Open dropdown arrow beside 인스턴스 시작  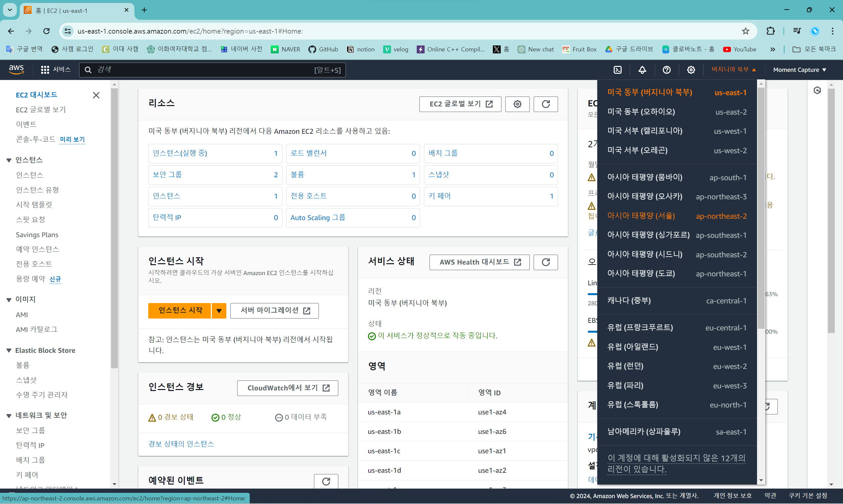coord(219,310)
